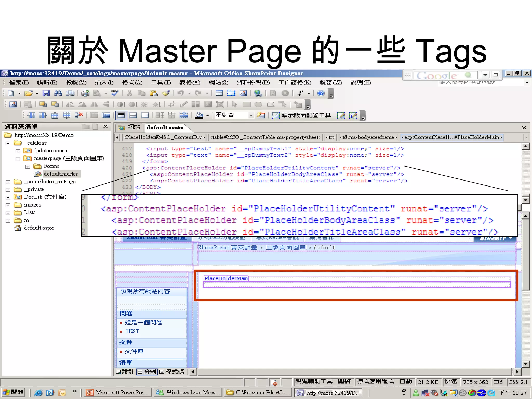Toggle the Align Top cell alignment button
This screenshot has width=532, height=399.
pyautogui.click(x=121, y=115)
